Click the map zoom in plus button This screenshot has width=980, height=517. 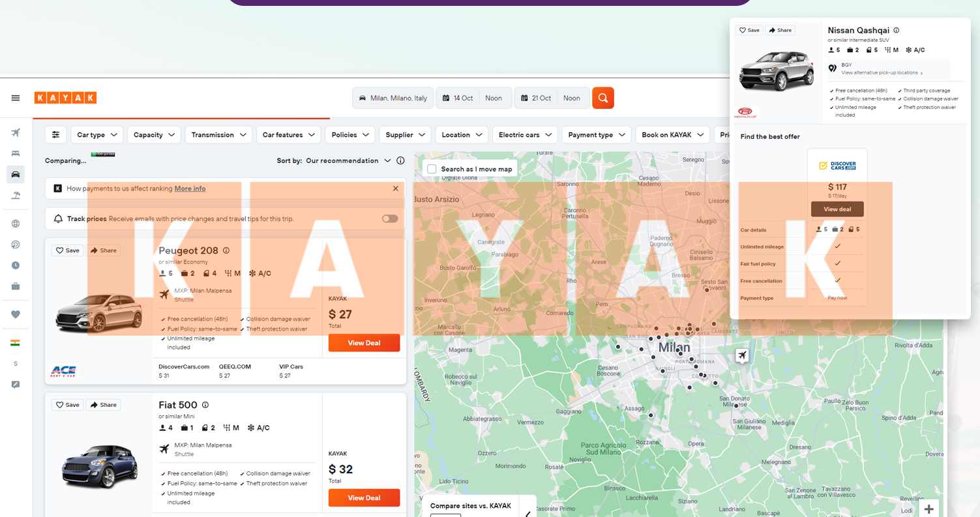928,509
